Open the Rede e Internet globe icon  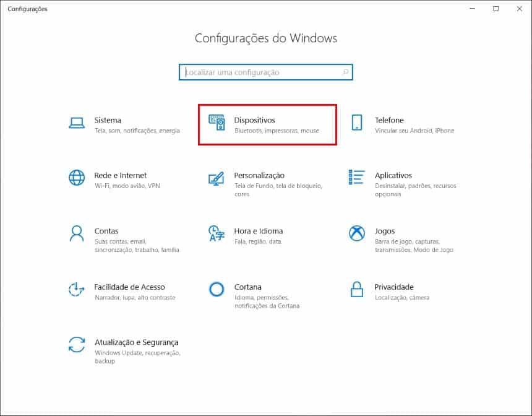tap(77, 178)
